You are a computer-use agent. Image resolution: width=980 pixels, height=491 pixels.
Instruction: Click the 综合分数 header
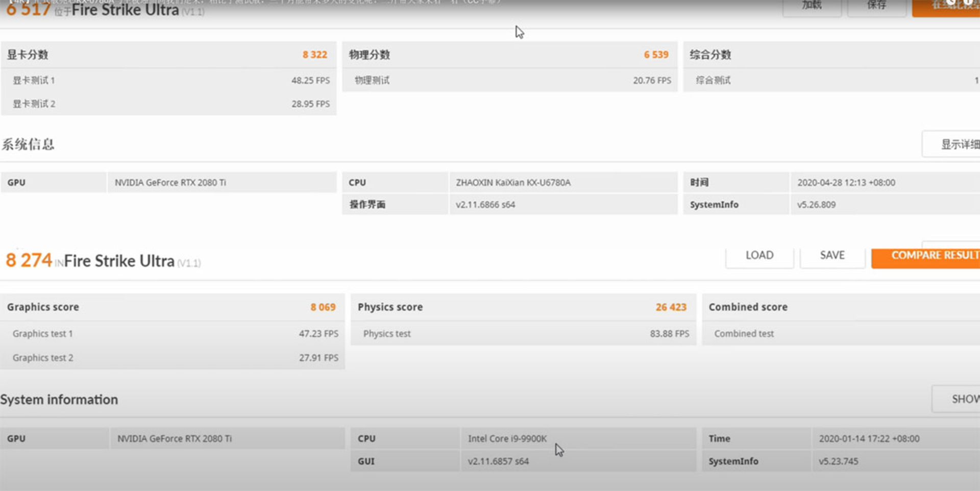[x=710, y=55]
